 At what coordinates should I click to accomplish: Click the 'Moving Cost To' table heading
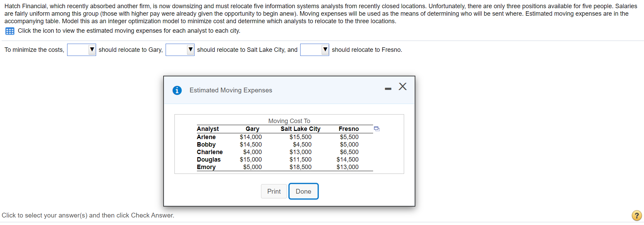point(289,121)
